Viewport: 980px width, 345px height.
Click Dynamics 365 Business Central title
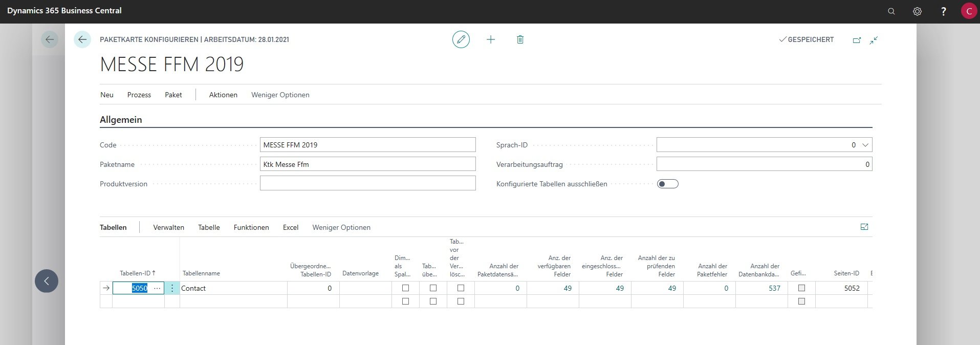click(x=64, y=11)
